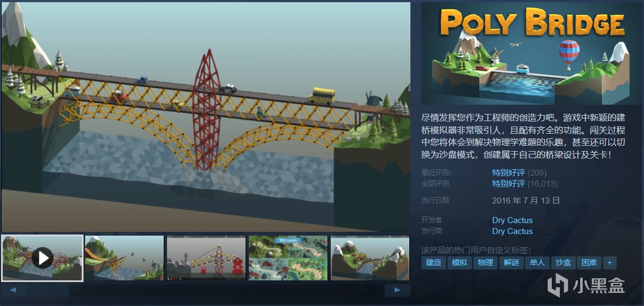
Task: Select the 沙盒 tag
Action: point(563,263)
